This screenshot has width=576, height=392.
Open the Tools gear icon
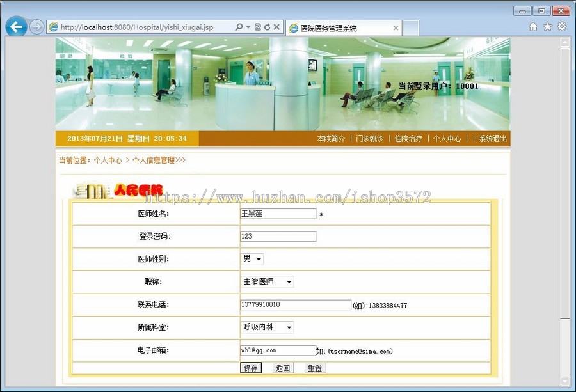(x=562, y=26)
